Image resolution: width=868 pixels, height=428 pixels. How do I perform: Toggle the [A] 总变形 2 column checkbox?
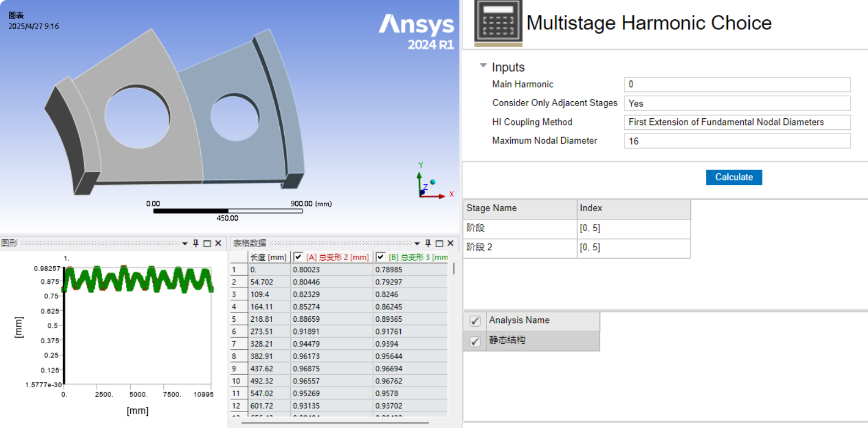(298, 257)
